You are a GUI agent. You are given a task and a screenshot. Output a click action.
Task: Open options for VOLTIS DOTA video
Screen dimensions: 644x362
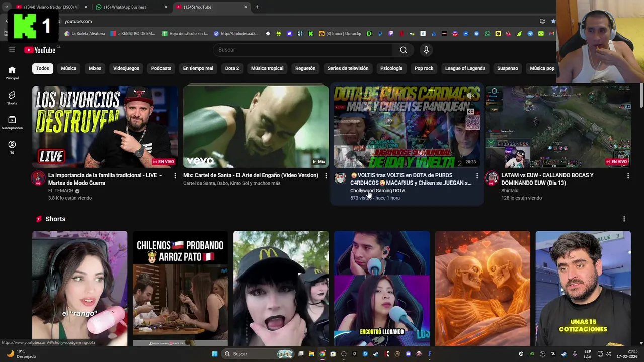tap(477, 176)
